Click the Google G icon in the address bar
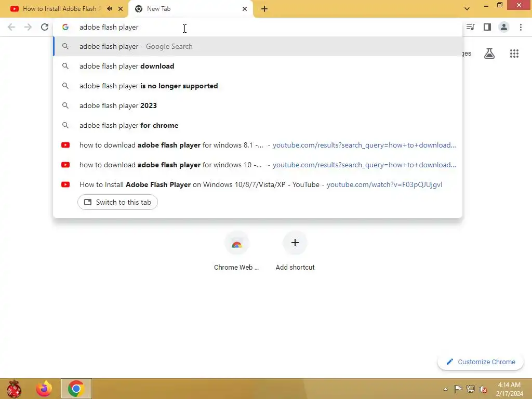 point(65,27)
